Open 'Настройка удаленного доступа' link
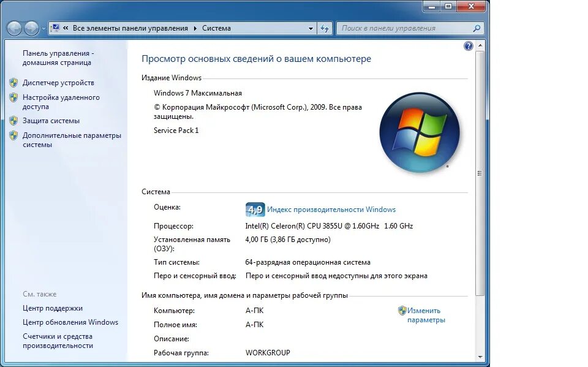The width and height of the screenshot is (588, 367). [x=61, y=102]
